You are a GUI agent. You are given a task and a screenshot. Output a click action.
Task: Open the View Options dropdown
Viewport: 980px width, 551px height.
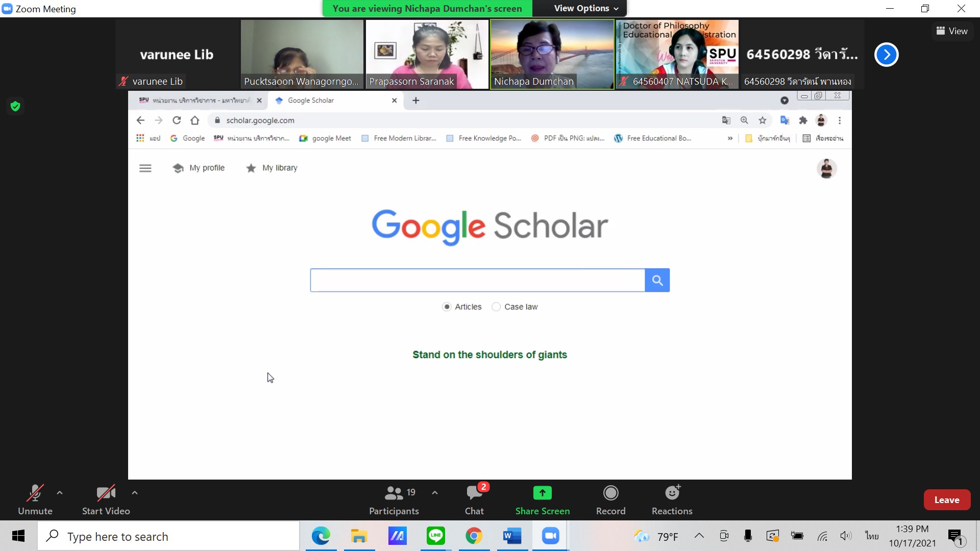(586, 8)
